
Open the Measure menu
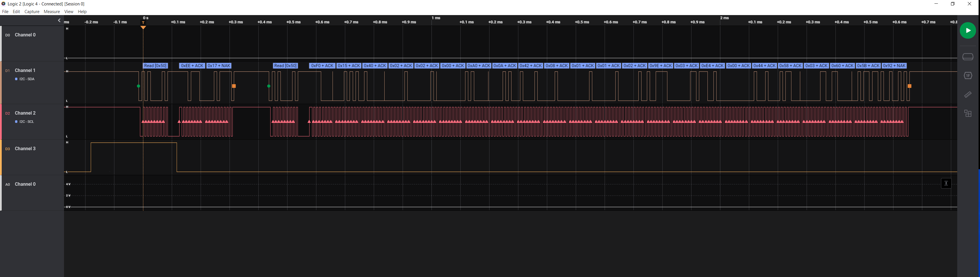tap(52, 12)
